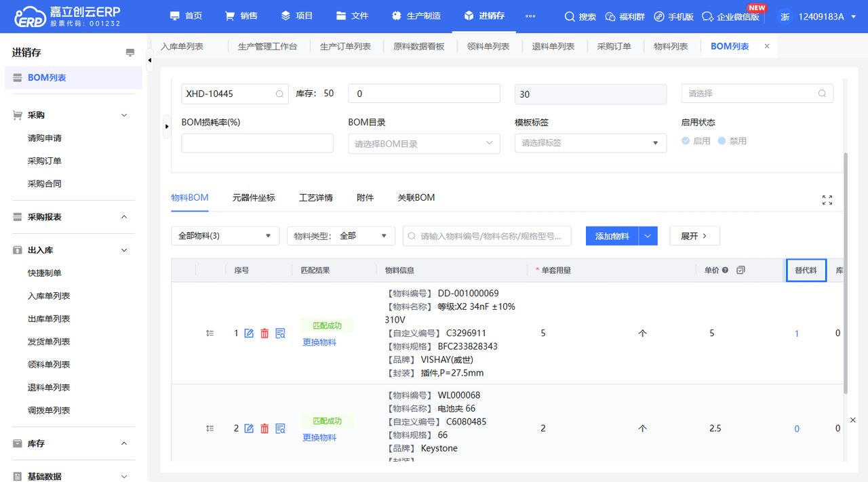Open the BOM目录 dropdown

click(x=424, y=143)
